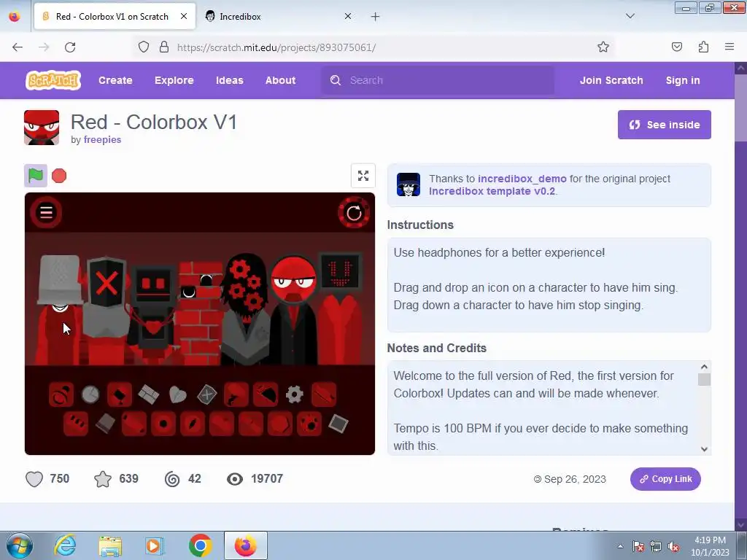The image size is (747, 560).
Task: List all tabs dropdown arrow
Action: (630, 16)
